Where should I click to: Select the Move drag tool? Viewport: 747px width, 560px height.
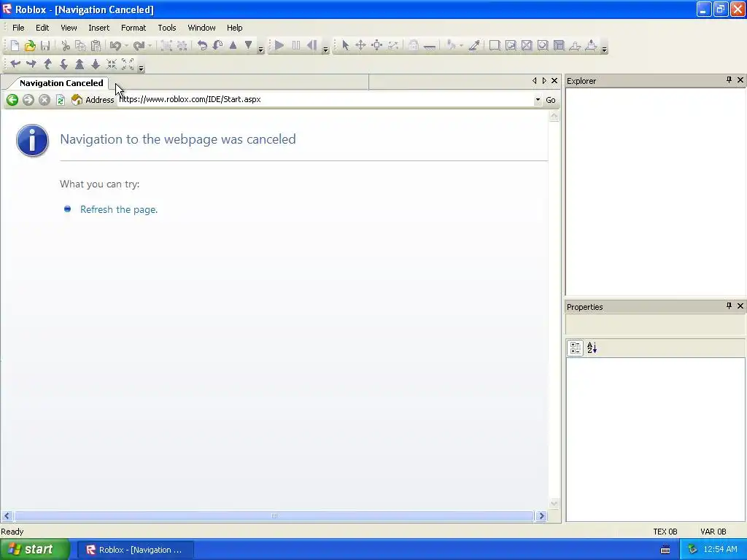360,46
